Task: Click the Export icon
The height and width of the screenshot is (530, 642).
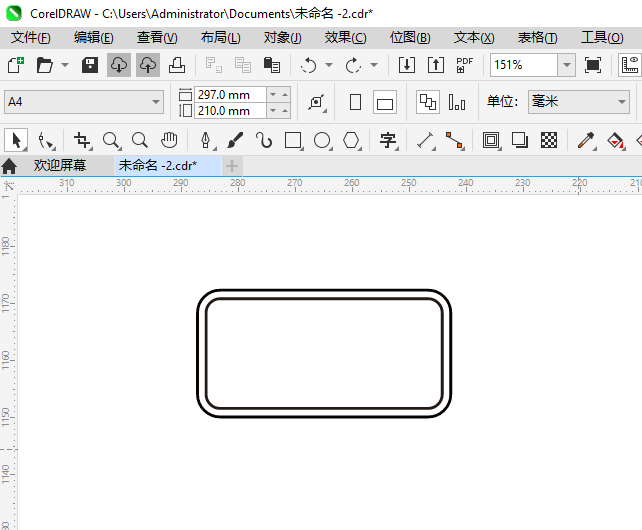Action: (436, 65)
